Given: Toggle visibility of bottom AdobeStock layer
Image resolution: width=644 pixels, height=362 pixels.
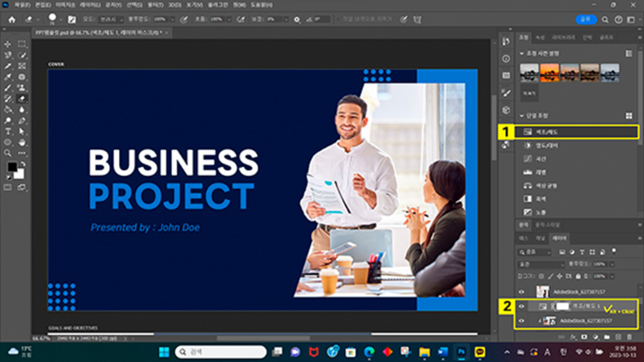Looking at the screenshot, I should pyautogui.click(x=521, y=320).
